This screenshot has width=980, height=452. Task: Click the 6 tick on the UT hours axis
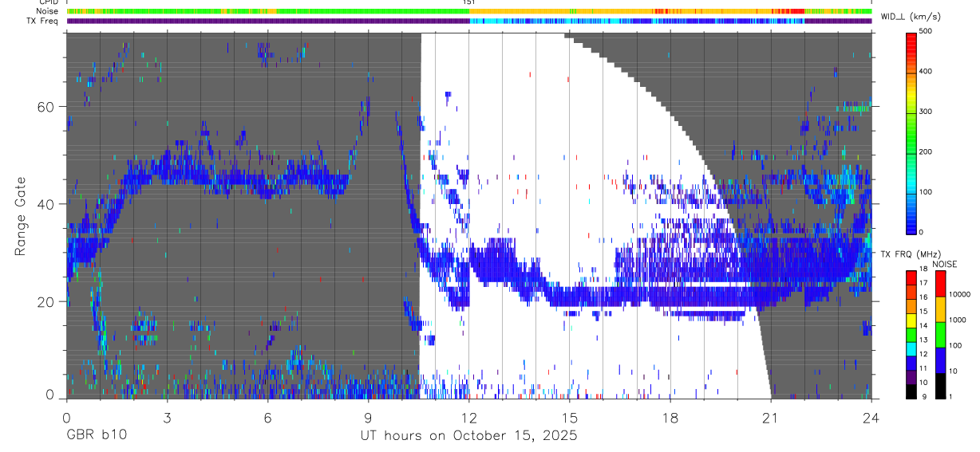tap(267, 416)
